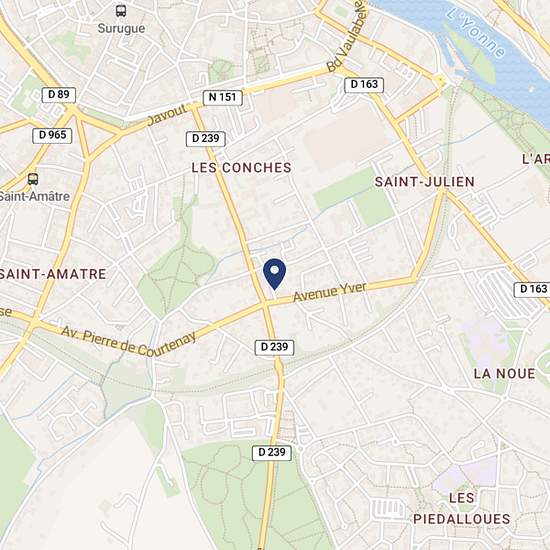Screen dimensions: 550x550
Task: Select the Saint-Amâtre bus stop icon
Action: [33, 179]
